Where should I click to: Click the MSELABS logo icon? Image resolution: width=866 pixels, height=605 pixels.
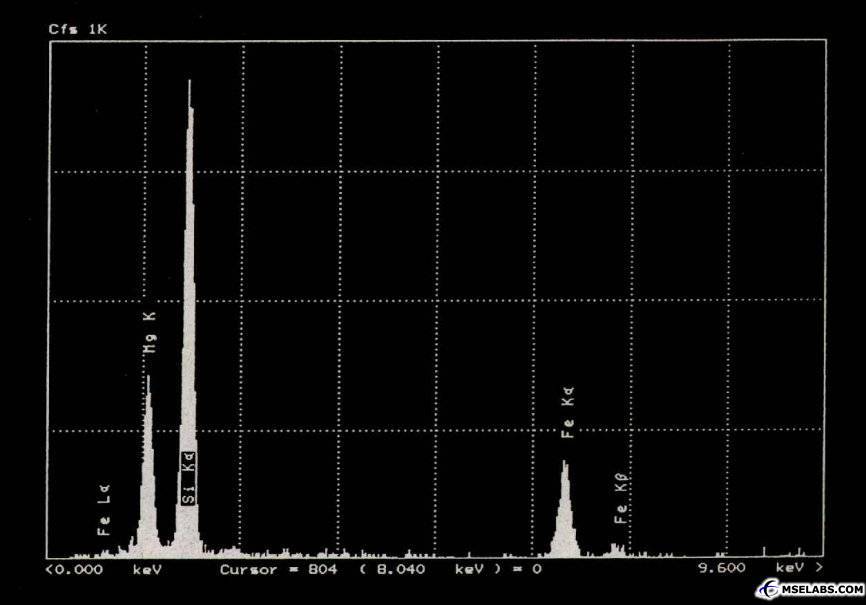pos(769,590)
